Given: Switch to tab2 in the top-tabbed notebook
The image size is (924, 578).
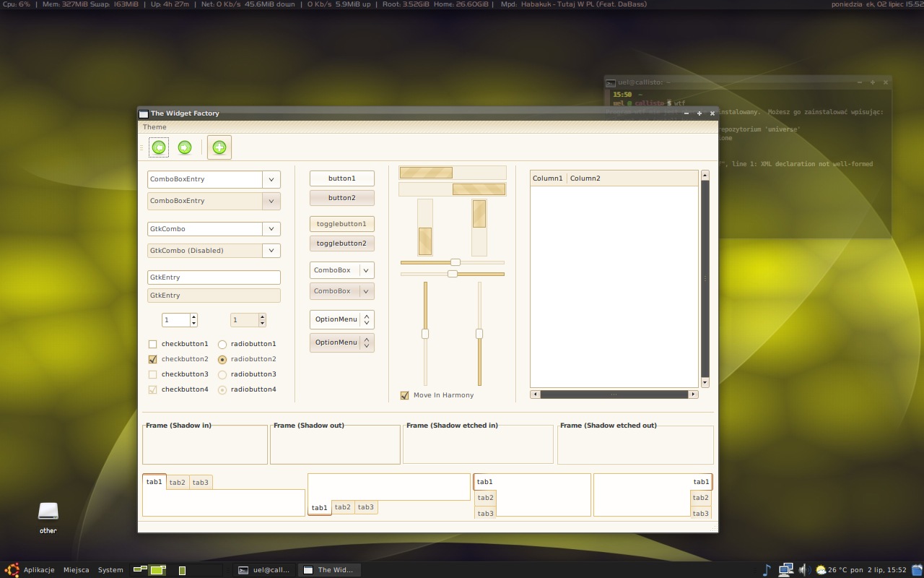Looking at the screenshot, I should pos(178,483).
